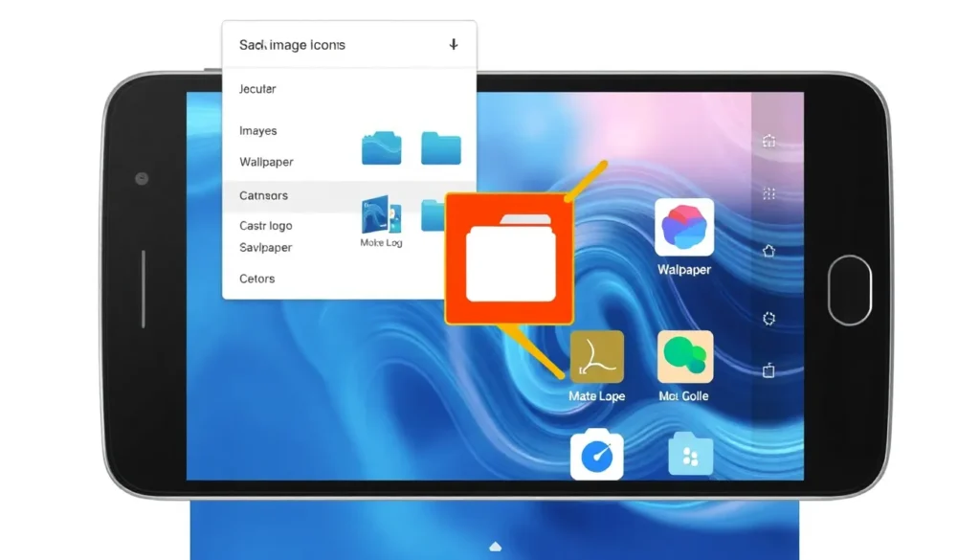Click the highlighted Catnsors menu item
The image size is (980, 560).
[x=263, y=195]
